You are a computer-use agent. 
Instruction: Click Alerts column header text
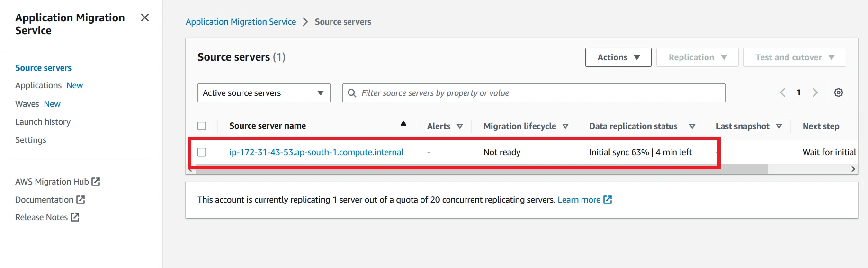(x=438, y=126)
